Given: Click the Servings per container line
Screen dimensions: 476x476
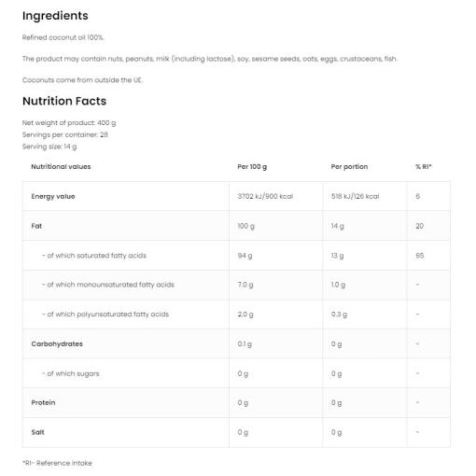Looking at the screenshot, I should coord(65,134).
